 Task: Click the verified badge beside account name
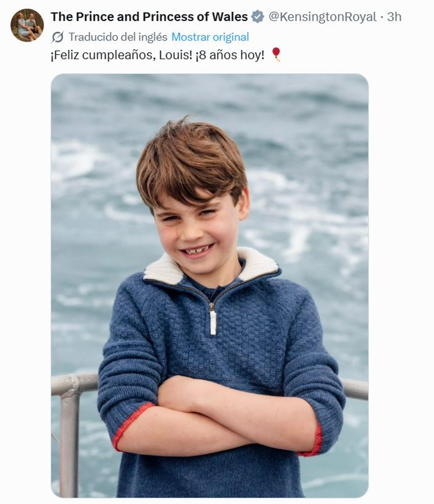pos(257,17)
